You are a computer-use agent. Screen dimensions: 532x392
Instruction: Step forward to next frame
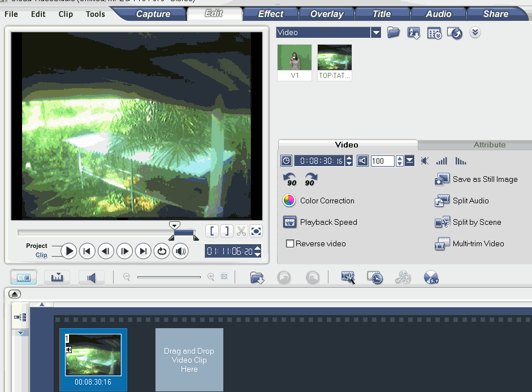(x=124, y=251)
